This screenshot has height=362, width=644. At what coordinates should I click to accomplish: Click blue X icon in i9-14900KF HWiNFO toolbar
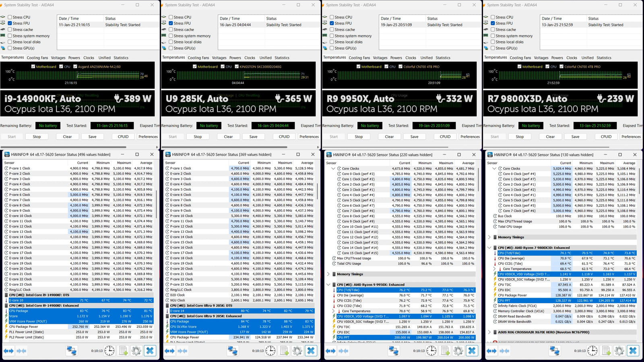pos(150,351)
